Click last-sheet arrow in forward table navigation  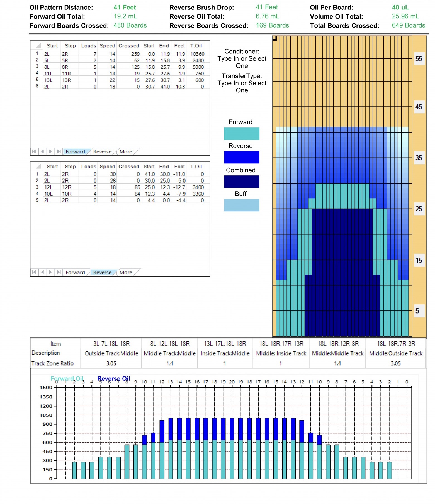tap(59, 151)
